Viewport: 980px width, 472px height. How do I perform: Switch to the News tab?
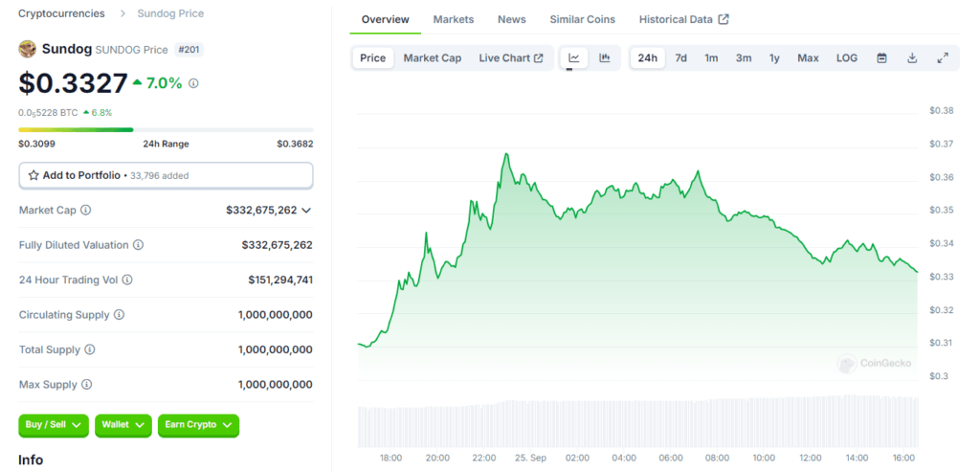pos(511,19)
